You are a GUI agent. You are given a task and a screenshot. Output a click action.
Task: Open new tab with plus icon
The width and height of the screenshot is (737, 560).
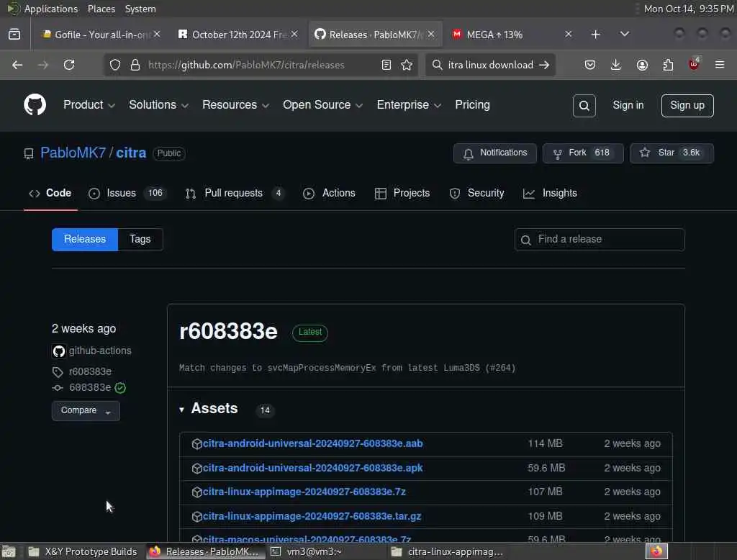(x=595, y=35)
